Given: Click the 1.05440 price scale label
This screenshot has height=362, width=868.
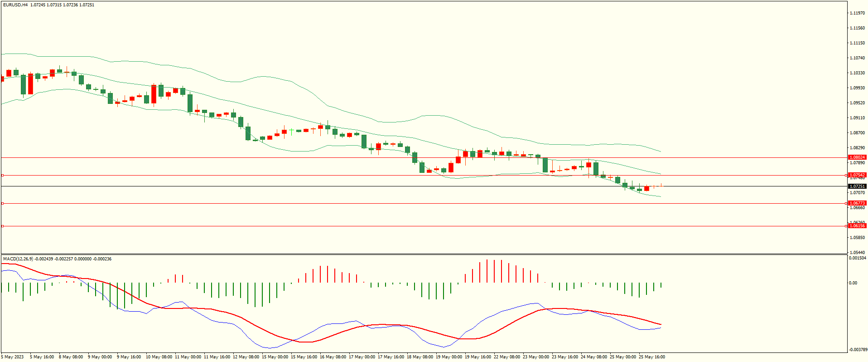Looking at the screenshot, I should 857,253.
